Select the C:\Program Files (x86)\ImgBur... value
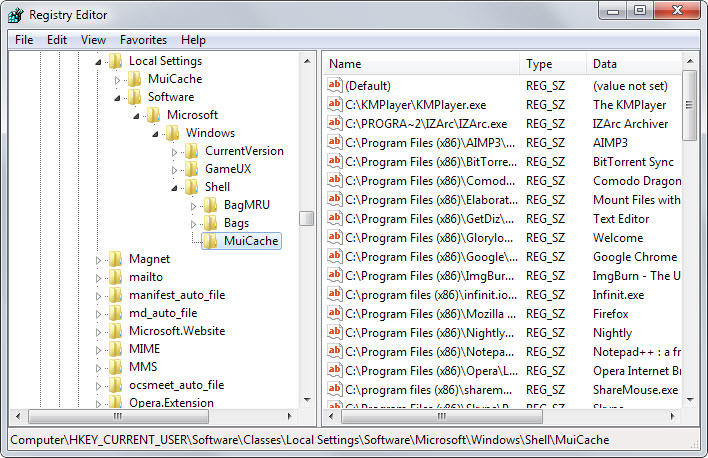The width and height of the screenshot is (708, 458). click(x=429, y=276)
